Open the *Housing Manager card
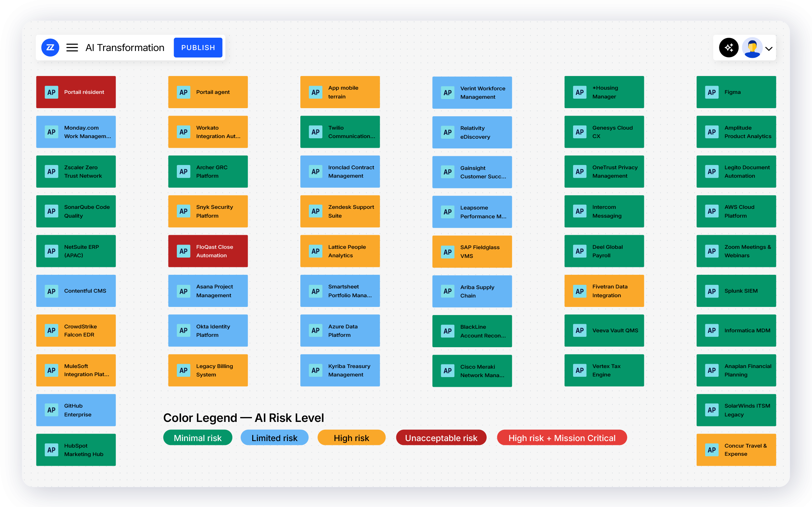The height and width of the screenshot is (507, 812). click(604, 92)
